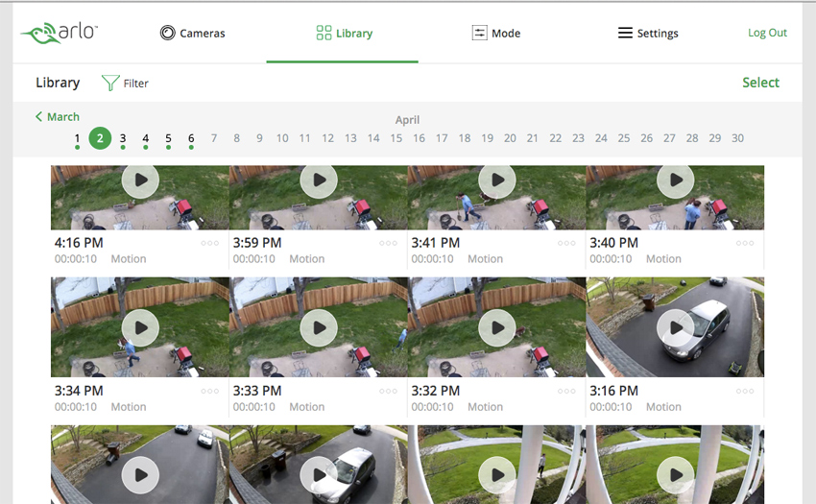Open more options for 3:34 PM clip

[x=209, y=391]
